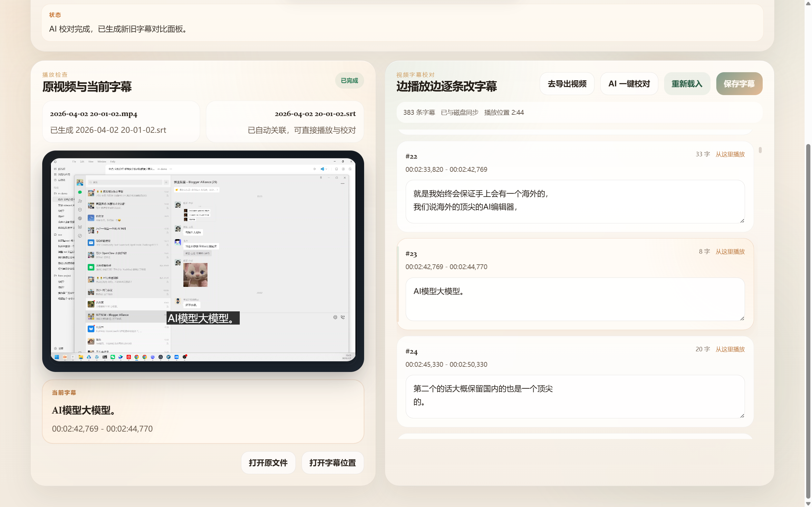Open the Help menu of the video player
812x507 pixels.
(112, 161)
